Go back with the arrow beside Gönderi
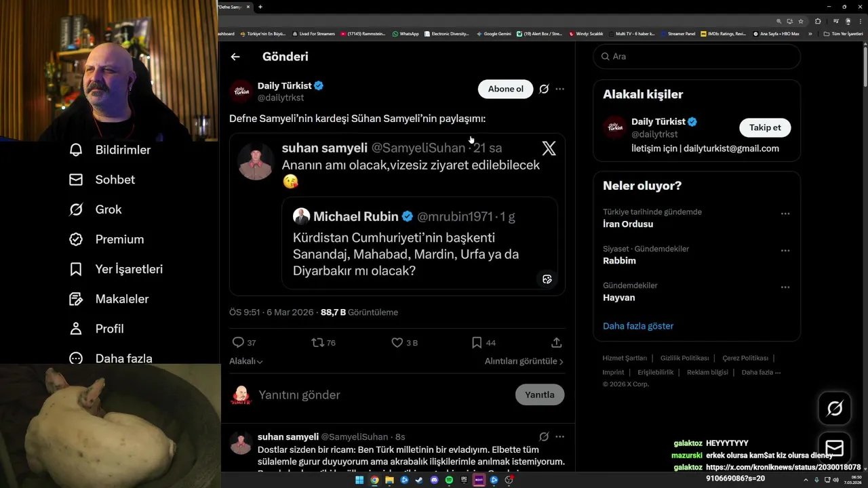 coord(235,57)
